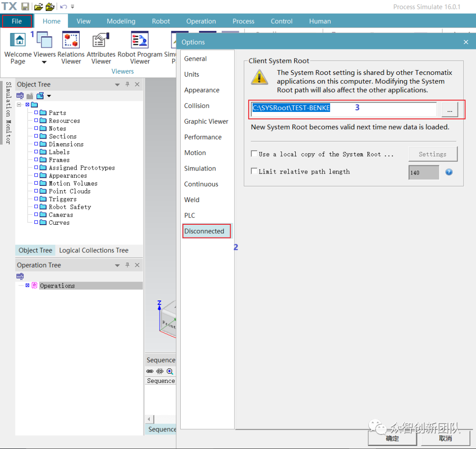Enable Limit relative path length

[x=254, y=171]
